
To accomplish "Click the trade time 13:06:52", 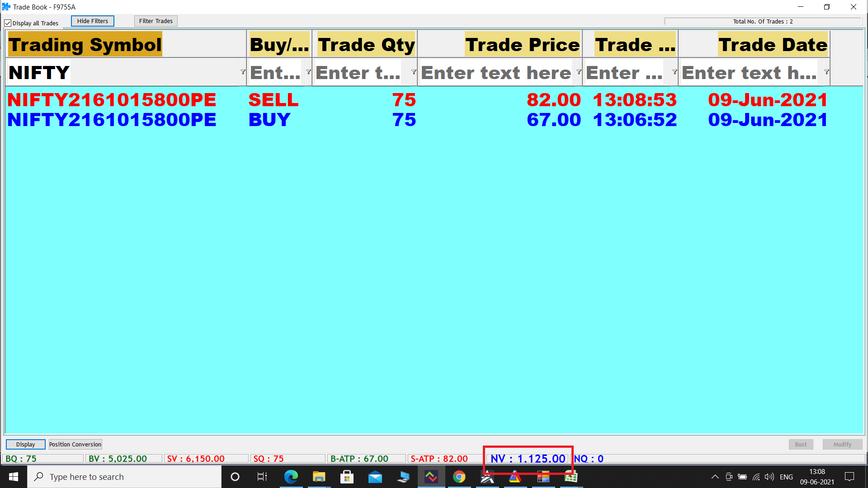I will click(x=635, y=120).
